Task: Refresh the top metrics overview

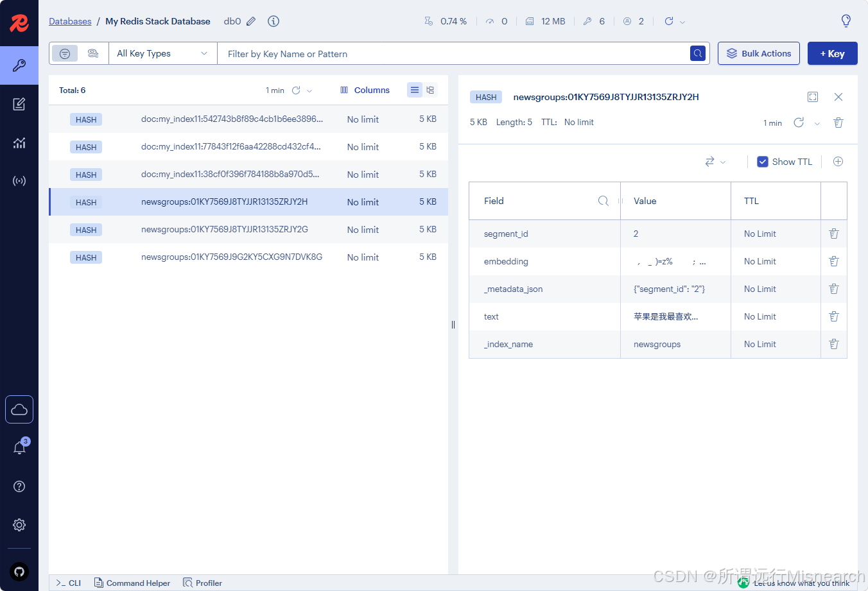Action: (669, 21)
